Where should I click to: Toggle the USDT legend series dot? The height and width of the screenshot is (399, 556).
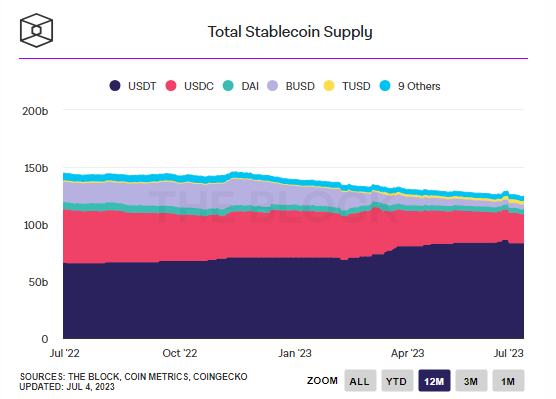115,86
